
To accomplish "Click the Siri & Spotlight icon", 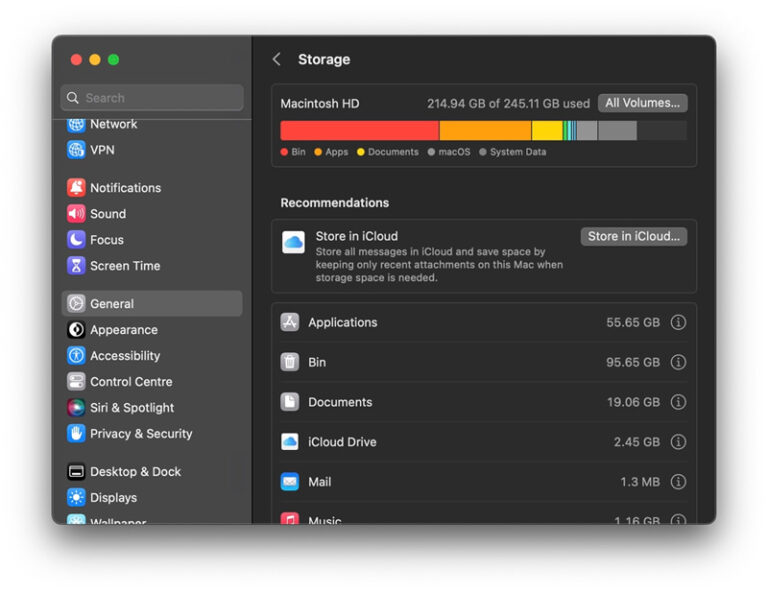I will click(76, 408).
